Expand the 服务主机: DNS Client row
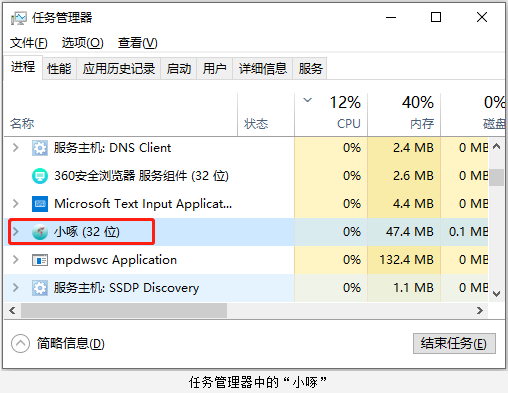This screenshot has height=393, width=508. [x=16, y=147]
